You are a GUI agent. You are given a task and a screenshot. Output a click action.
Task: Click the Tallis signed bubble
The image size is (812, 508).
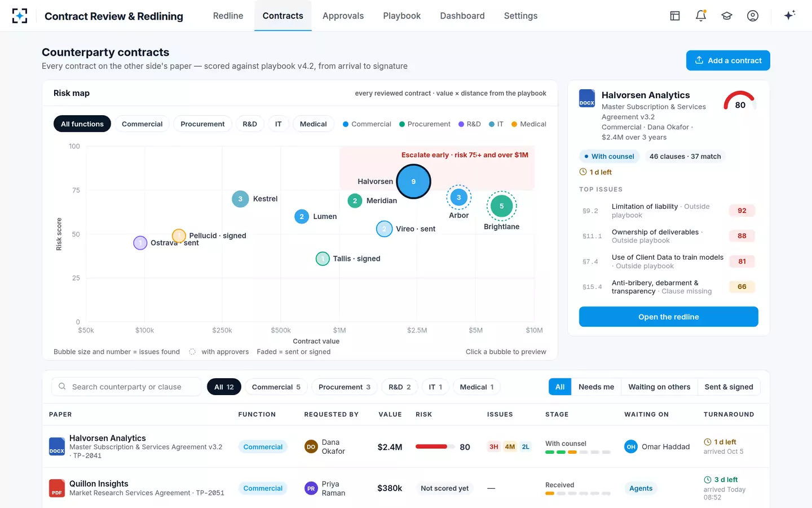pyautogui.click(x=323, y=259)
